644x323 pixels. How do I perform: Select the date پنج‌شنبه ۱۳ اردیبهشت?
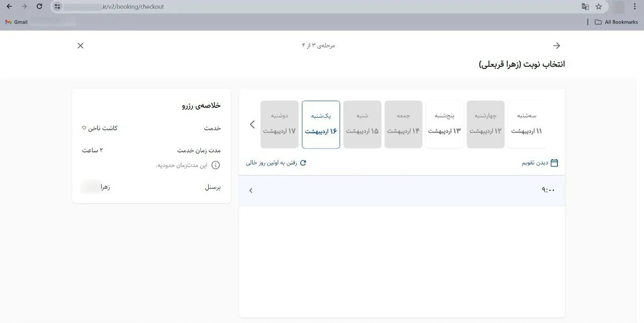[x=444, y=124]
